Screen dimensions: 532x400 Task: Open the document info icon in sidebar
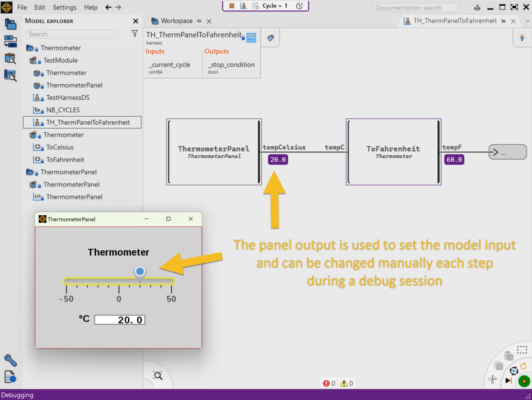[10, 377]
